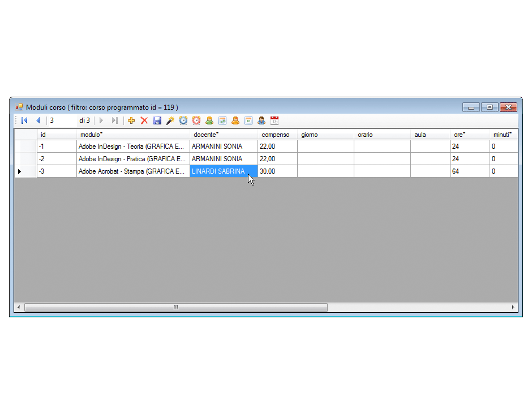532x414 pixels.
Task: Sort by the orario column header
Action: (382, 135)
